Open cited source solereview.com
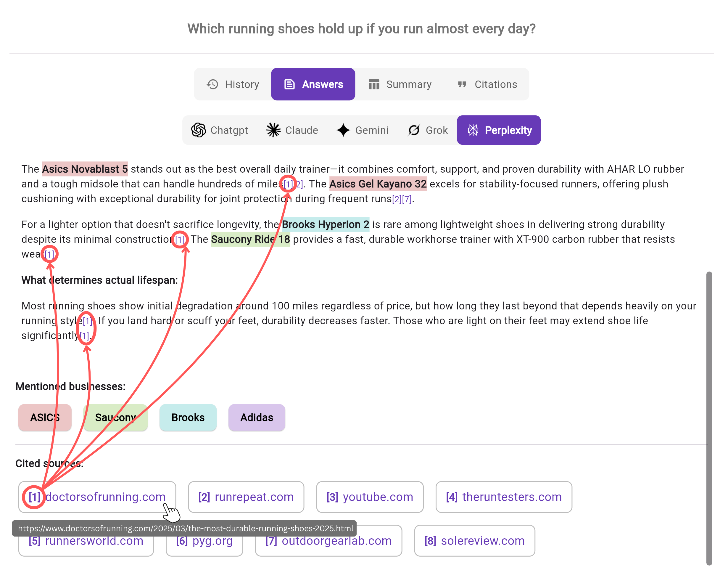 click(x=474, y=541)
